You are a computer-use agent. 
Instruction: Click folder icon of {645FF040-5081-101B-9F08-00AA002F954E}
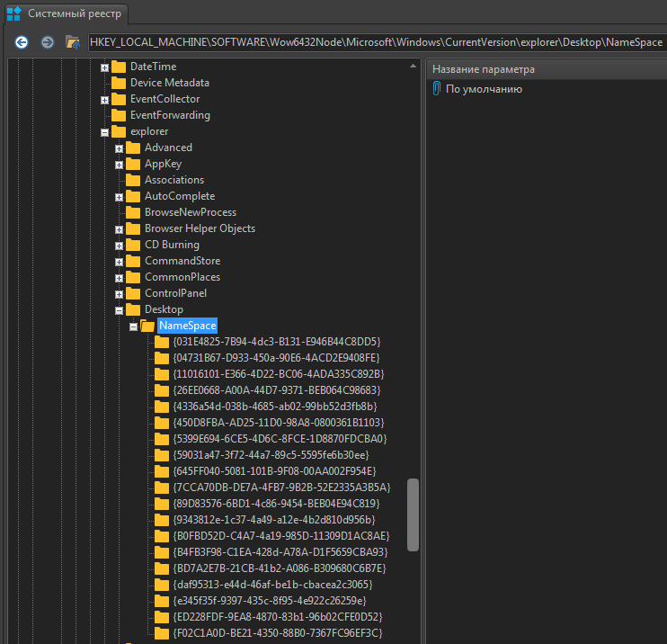162,471
